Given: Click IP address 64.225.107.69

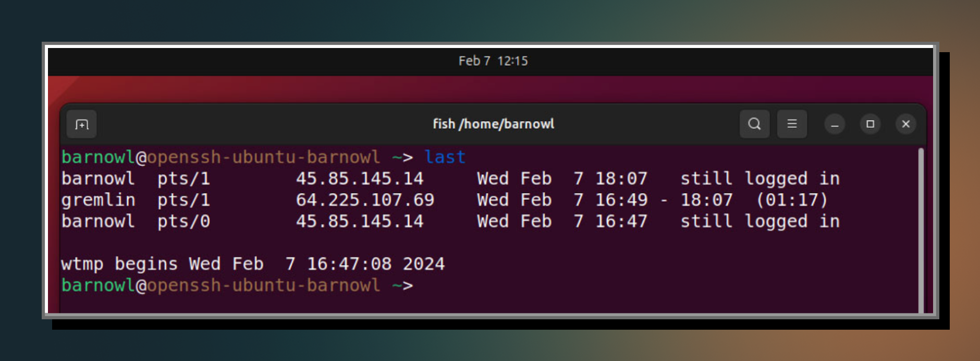Looking at the screenshot, I should pos(365,200).
